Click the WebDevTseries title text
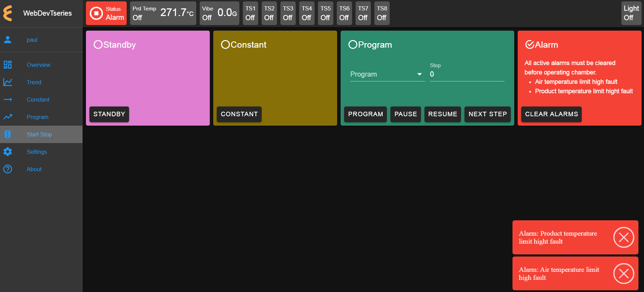 (x=47, y=13)
